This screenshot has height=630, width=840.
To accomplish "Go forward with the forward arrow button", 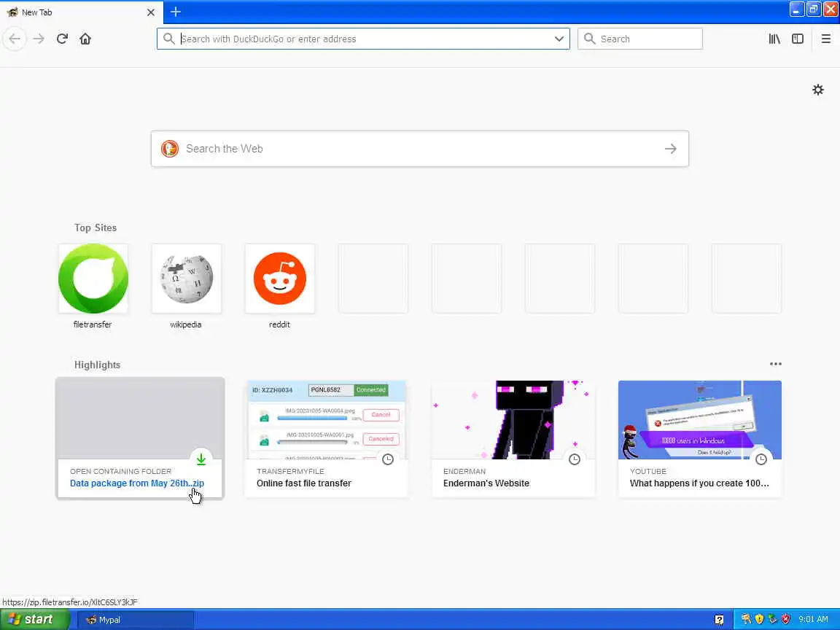I will [39, 39].
